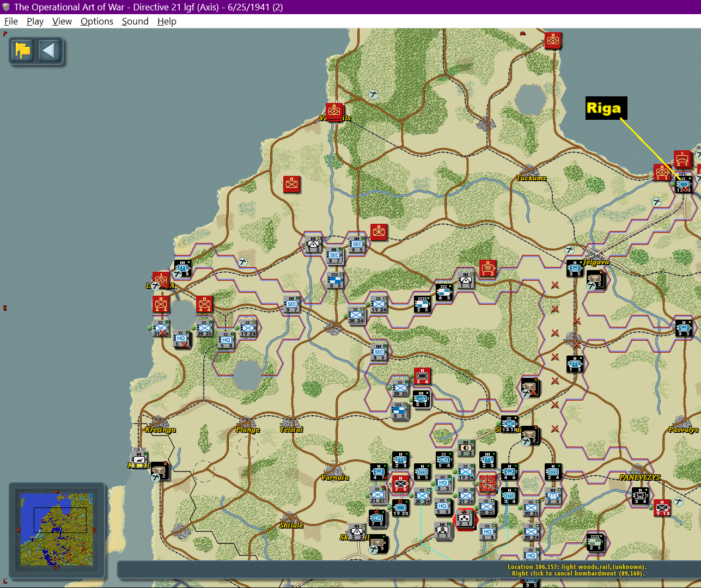This screenshot has height=588, width=701.
Task: Select the black XXX 6-3 corps counter
Action: pyautogui.click(x=444, y=292)
